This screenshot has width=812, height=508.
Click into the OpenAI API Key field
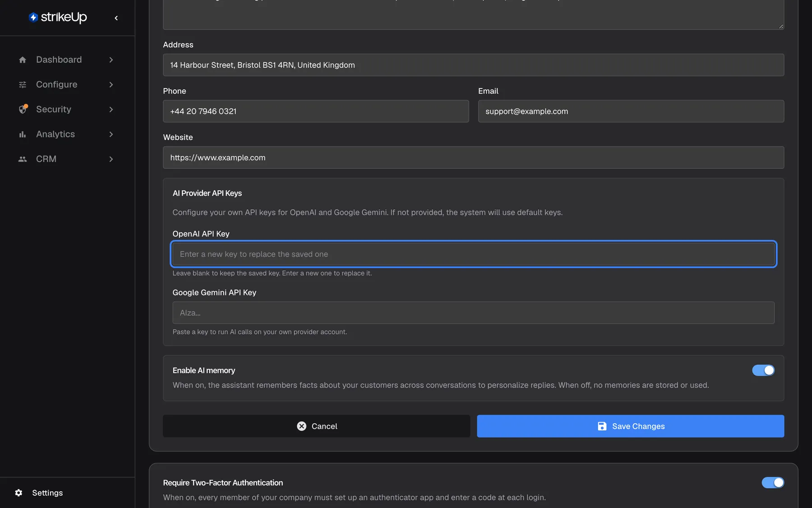click(x=473, y=254)
